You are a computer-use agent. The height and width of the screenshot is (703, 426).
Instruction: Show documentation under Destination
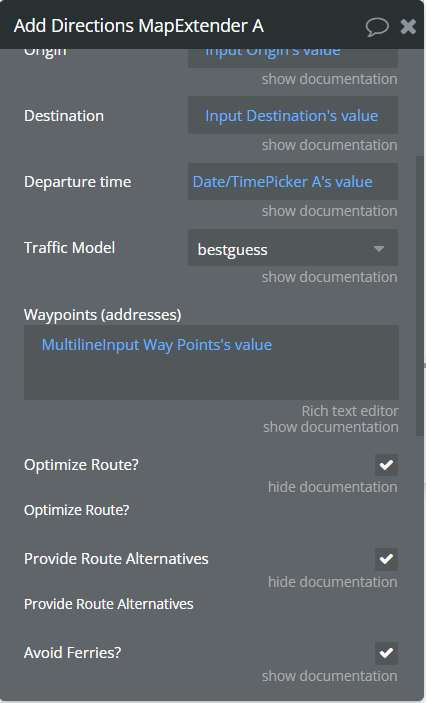click(x=330, y=145)
